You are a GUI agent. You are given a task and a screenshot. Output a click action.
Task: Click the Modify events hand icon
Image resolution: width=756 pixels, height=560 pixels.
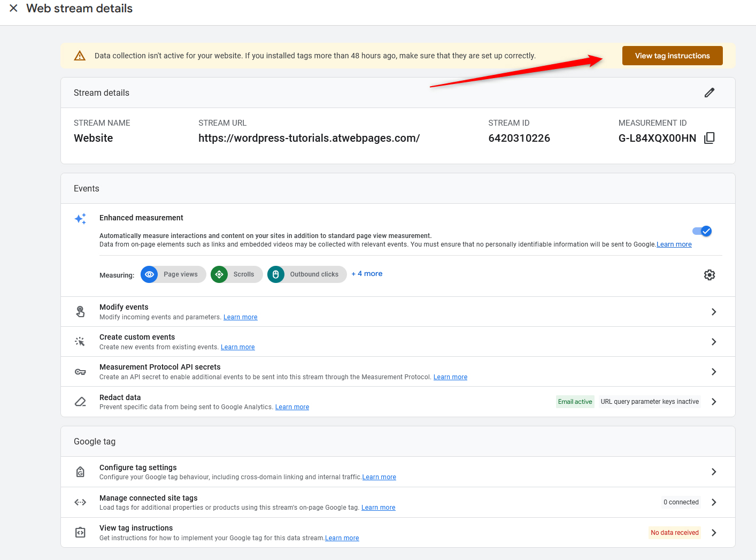[80, 311]
